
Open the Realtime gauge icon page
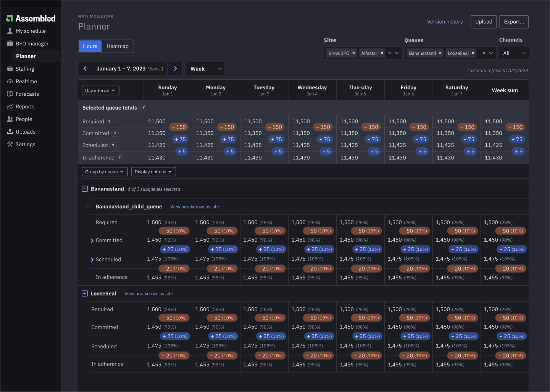pyautogui.click(x=10, y=81)
